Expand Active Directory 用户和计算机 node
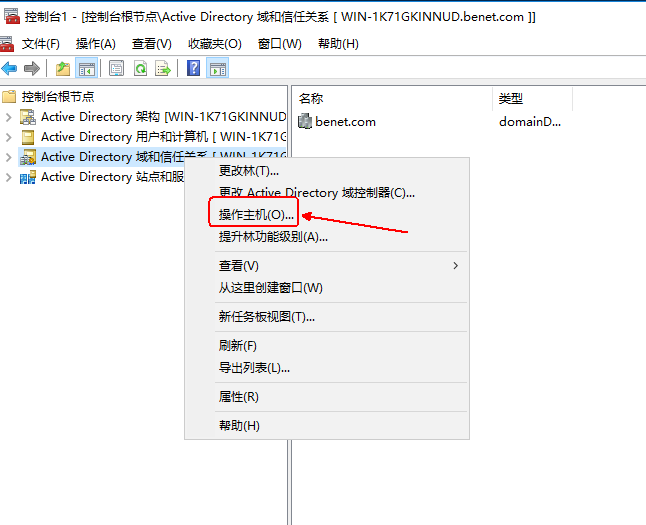The width and height of the screenshot is (646, 525). pyautogui.click(x=9, y=137)
